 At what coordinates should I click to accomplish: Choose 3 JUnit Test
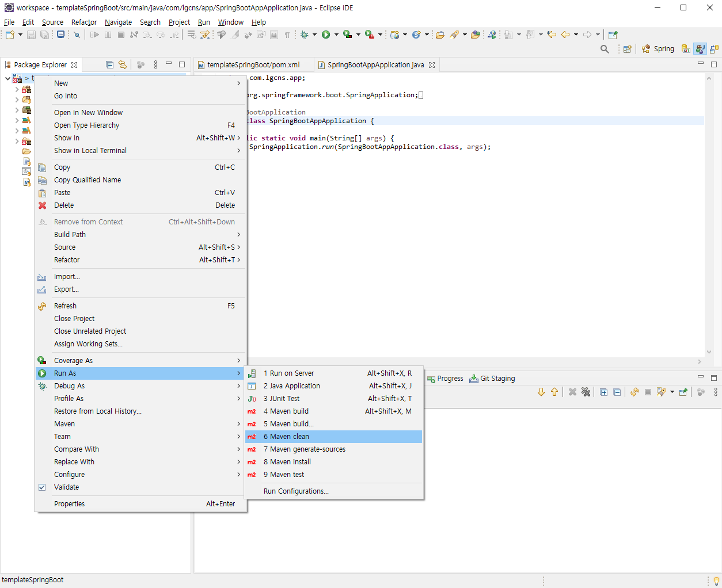[x=333, y=399]
